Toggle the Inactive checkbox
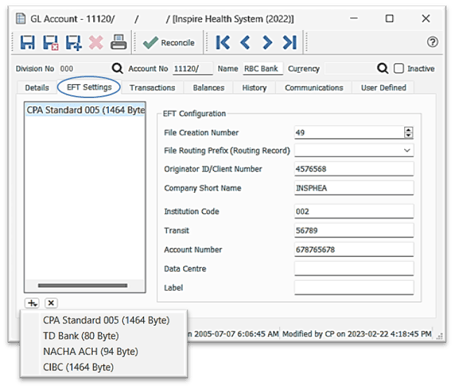This screenshot has width=454, height=388. point(399,69)
